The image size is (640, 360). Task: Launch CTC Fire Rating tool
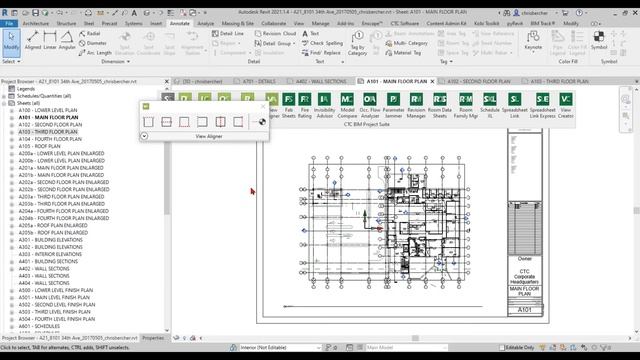click(304, 106)
